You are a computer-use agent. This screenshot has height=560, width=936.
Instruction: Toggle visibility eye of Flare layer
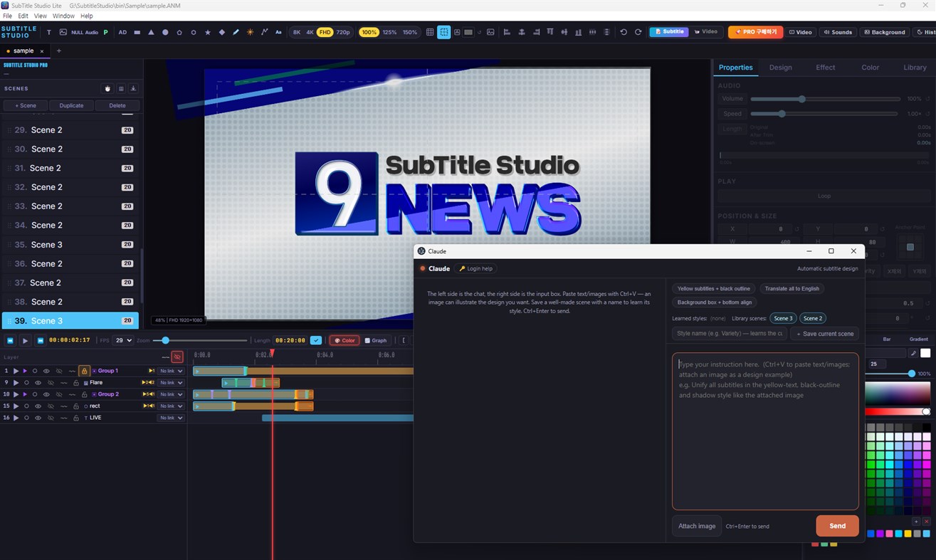click(x=38, y=383)
